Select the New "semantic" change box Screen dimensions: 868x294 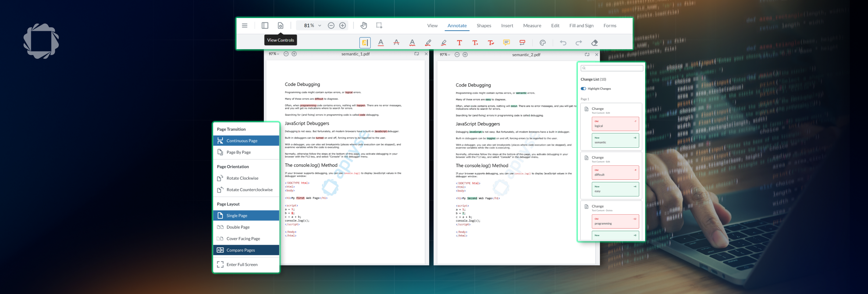point(615,140)
